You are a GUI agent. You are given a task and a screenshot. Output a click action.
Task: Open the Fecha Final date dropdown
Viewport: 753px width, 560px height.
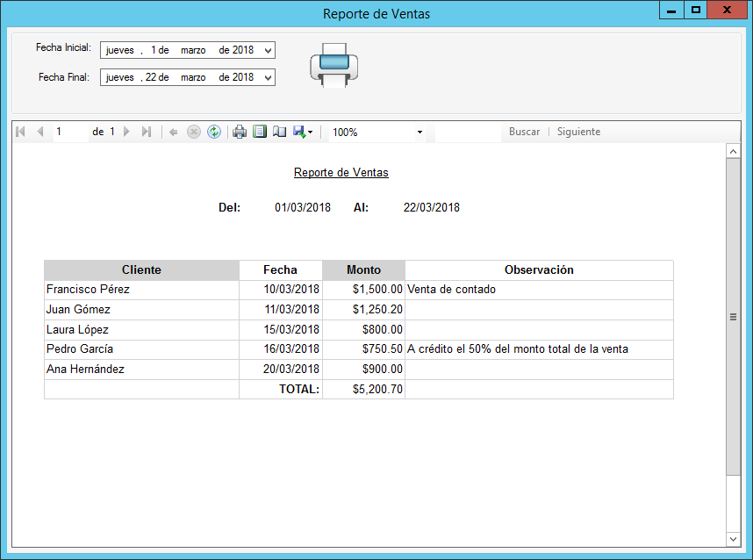click(268, 77)
